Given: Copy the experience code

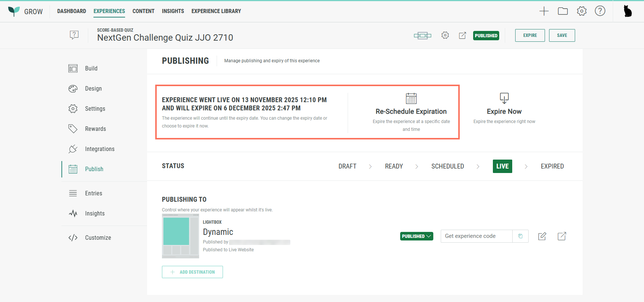Looking at the screenshot, I should point(520,236).
